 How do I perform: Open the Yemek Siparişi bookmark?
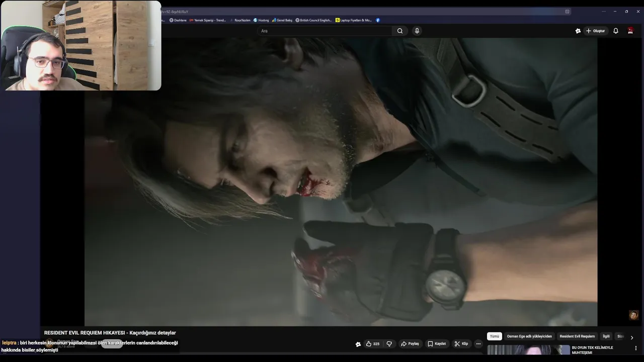point(208,20)
